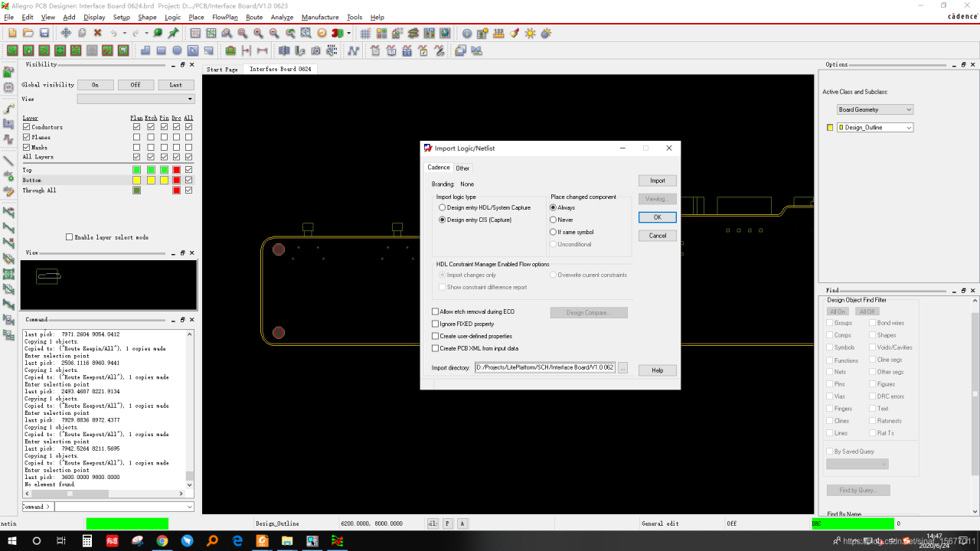Click the red X Delete tool icon
Screen dimensions: 980x551
pos(98,33)
